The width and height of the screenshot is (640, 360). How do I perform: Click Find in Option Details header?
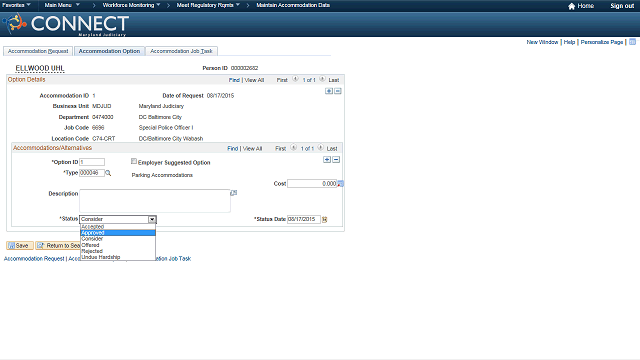pyautogui.click(x=234, y=80)
